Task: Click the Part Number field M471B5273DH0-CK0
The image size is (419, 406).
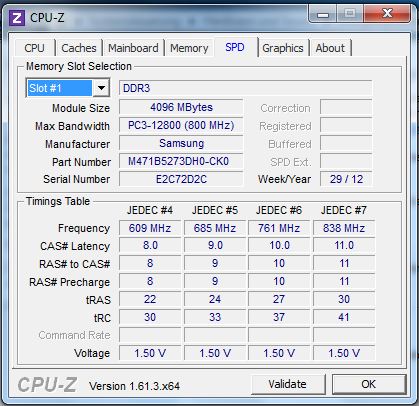Action: coord(181,162)
